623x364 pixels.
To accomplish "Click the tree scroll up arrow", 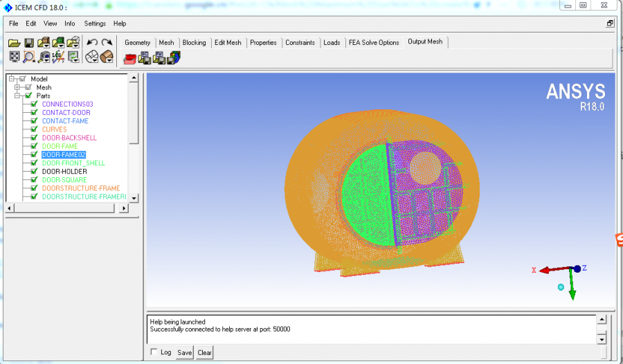I will tap(134, 78).
